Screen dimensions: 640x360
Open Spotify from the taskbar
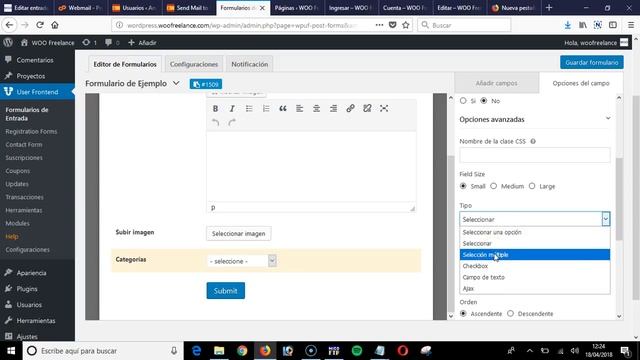tap(357, 351)
